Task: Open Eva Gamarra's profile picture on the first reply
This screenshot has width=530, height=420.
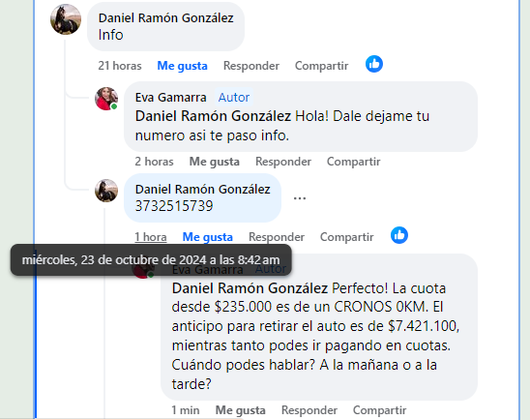Action: (x=106, y=99)
